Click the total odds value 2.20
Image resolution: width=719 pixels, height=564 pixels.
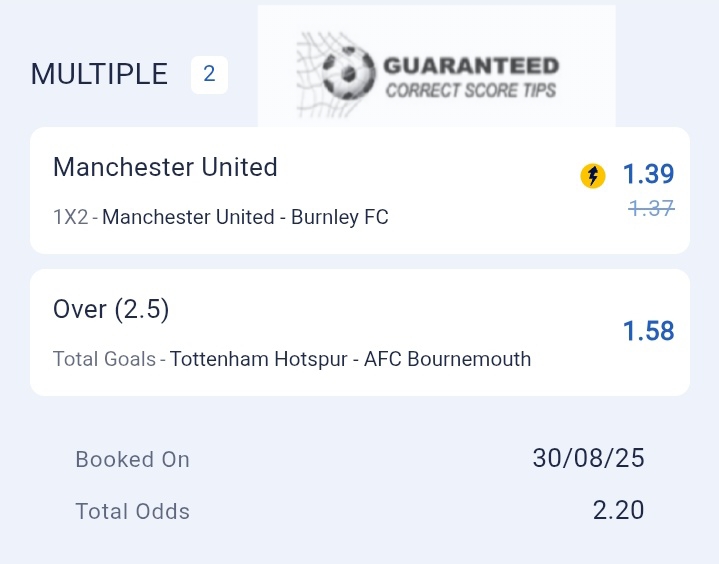point(618,510)
